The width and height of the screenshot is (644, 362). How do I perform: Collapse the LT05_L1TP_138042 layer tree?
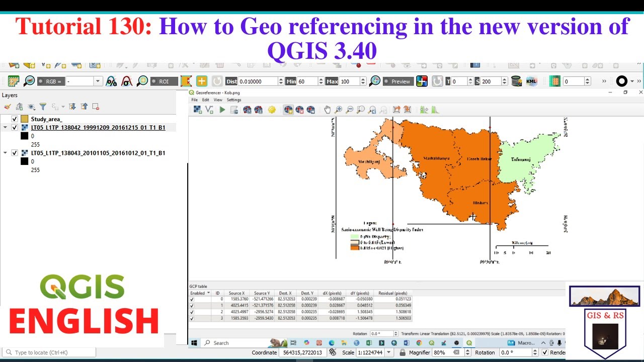coord(6,128)
